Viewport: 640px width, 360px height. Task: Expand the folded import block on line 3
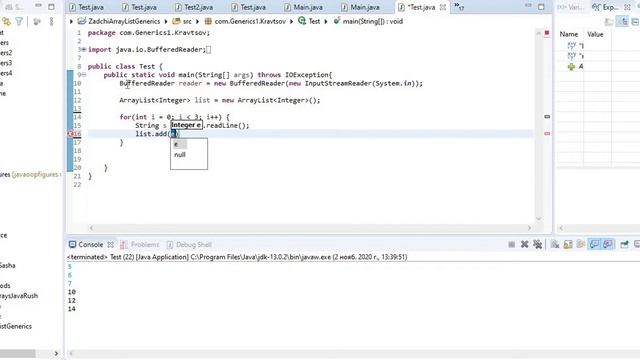point(83,49)
